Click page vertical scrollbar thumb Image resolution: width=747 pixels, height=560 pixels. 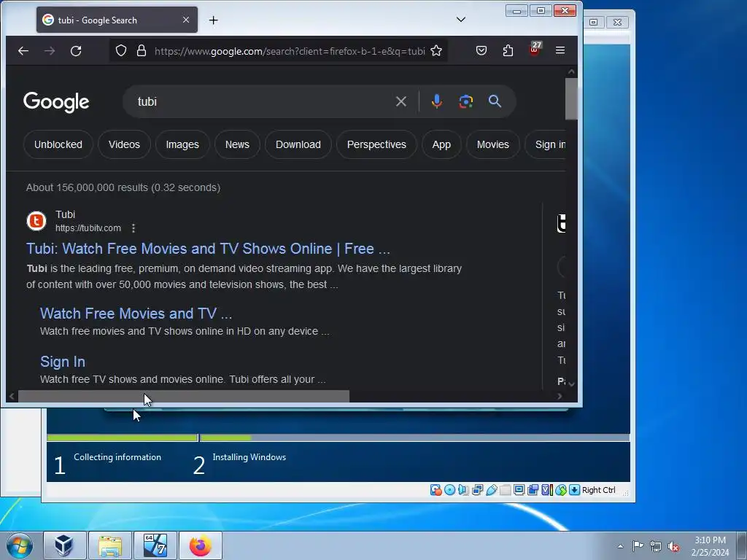571,98
